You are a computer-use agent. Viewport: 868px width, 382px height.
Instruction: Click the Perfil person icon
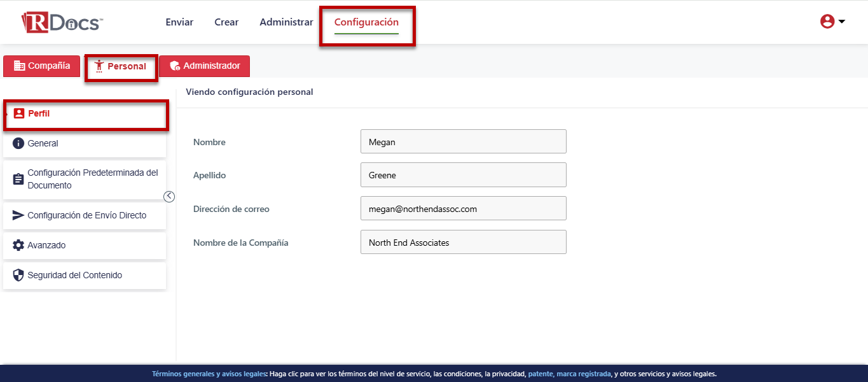coord(18,114)
